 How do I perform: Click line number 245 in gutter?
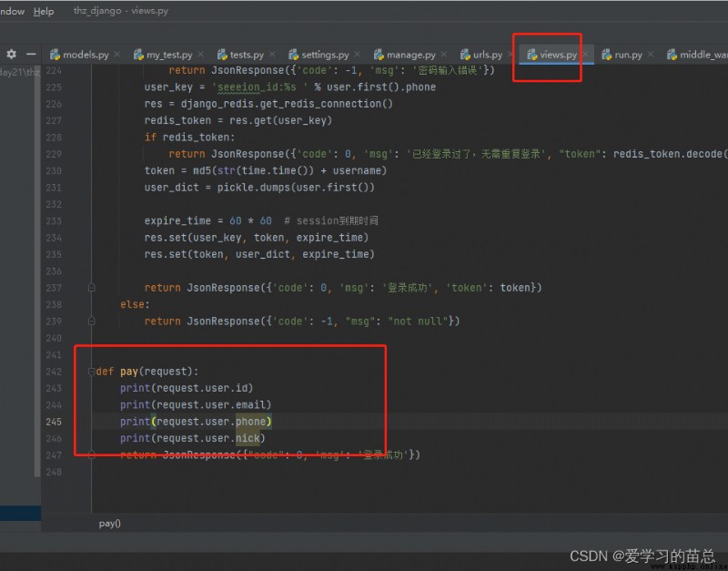[x=54, y=422]
